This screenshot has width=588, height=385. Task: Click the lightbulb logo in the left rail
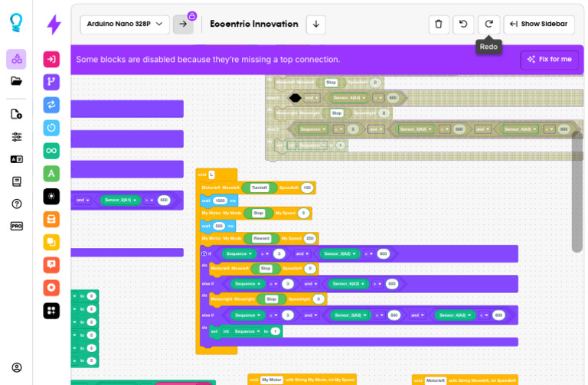pyautogui.click(x=16, y=22)
